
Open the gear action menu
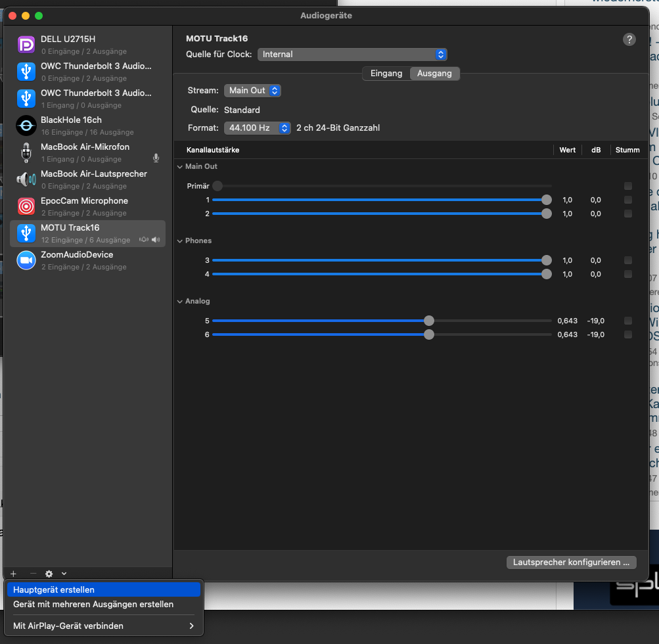point(49,574)
